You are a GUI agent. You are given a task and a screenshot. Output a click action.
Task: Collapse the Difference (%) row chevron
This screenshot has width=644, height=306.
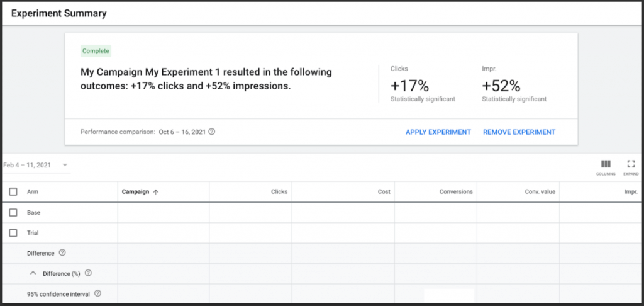tap(34, 273)
